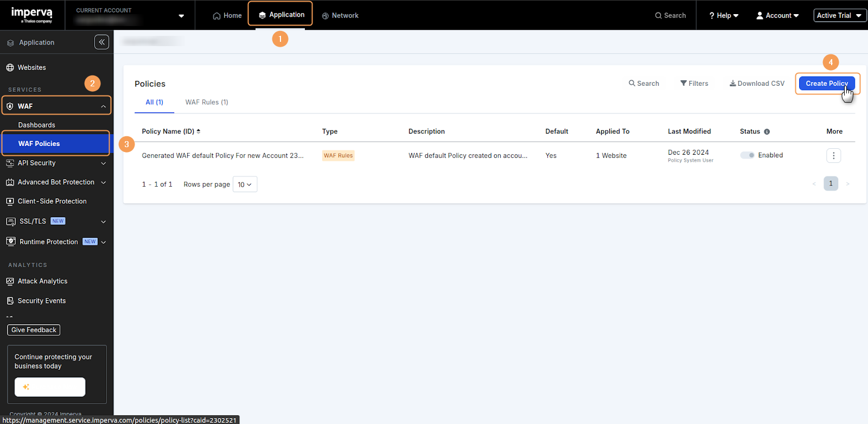
Task: Click Download CSV icon
Action: [x=732, y=83]
